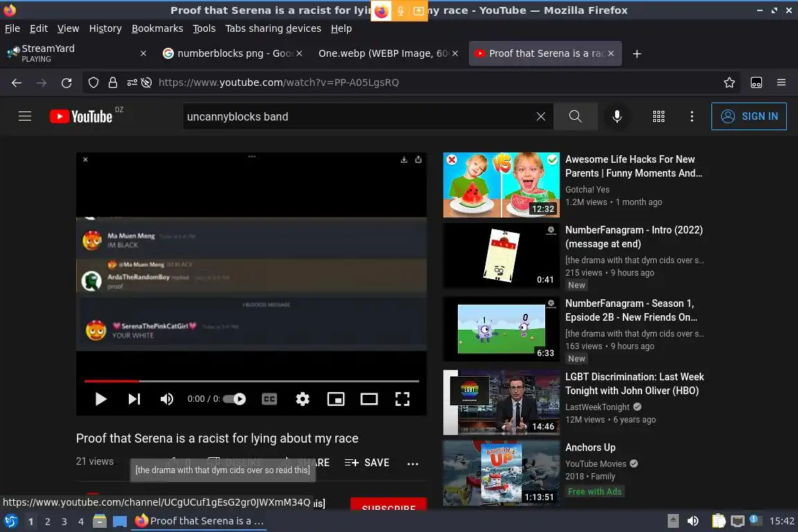Open the Firefox application menu
Viewport: 798px width, 532px height.
click(x=781, y=82)
